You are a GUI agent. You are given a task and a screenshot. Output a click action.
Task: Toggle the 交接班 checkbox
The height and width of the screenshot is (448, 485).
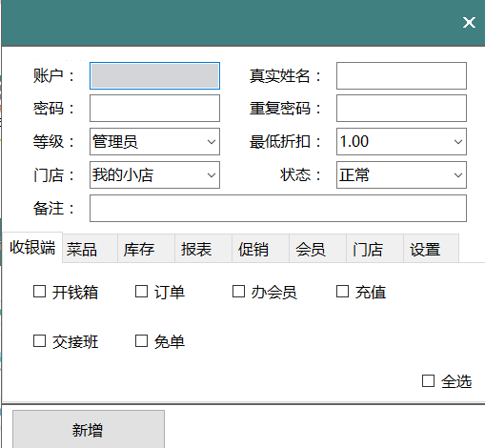[39, 341]
